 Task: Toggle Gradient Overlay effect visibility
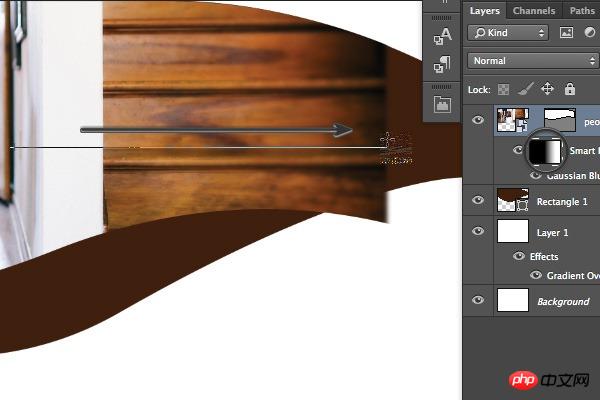(536, 275)
